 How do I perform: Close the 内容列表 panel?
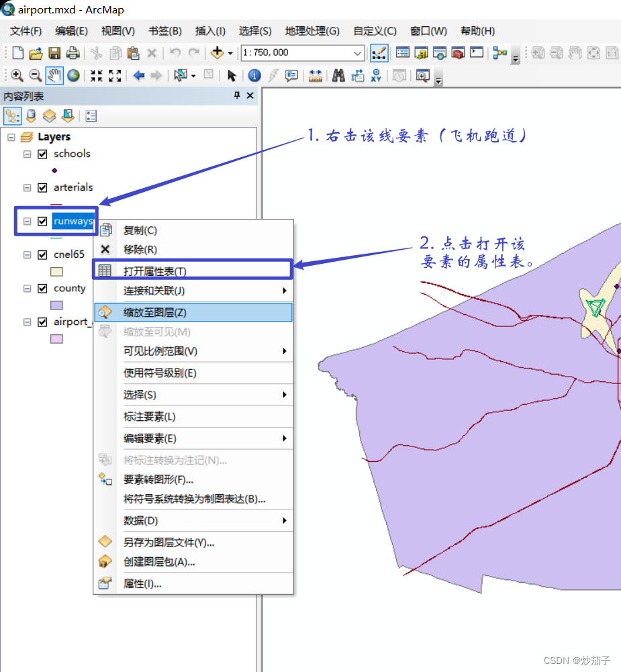pos(250,95)
